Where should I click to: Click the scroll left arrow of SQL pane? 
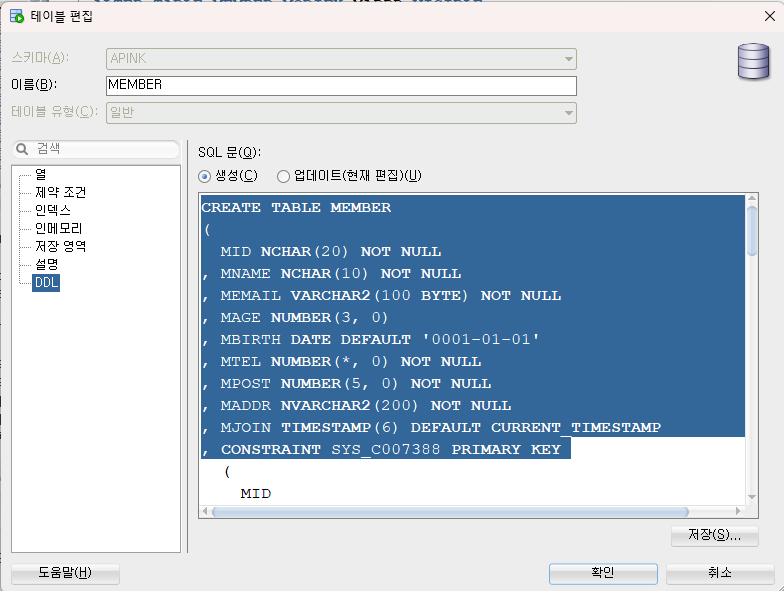(204, 512)
